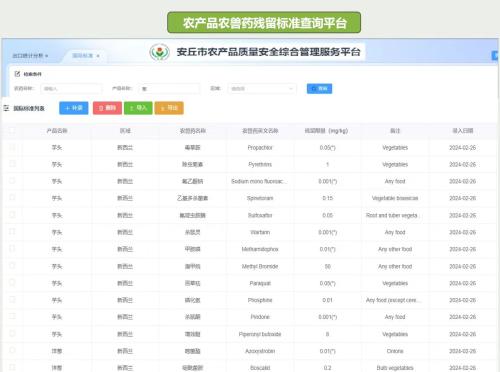500x372 pixels.
Task: Click the 'Piperonyl butoxide' cell
Action: (x=260, y=334)
